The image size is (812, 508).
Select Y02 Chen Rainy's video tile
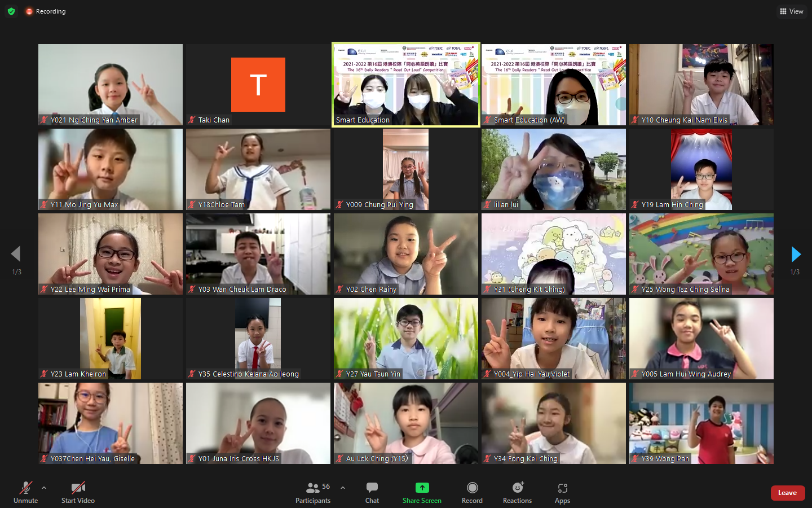click(x=406, y=254)
